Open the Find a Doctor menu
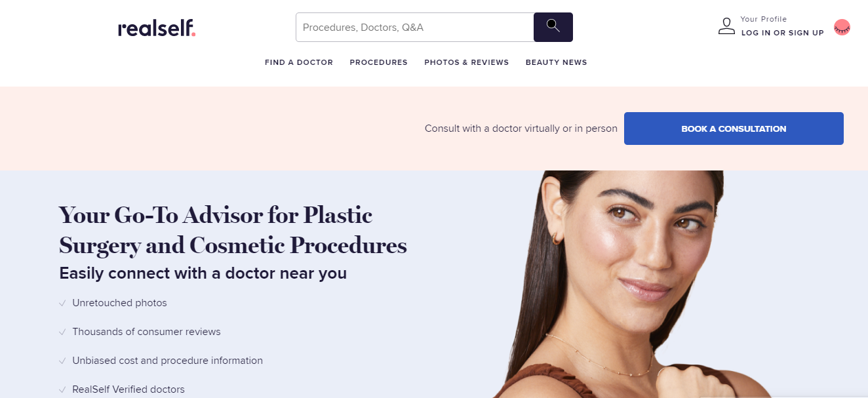The width and height of the screenshot is (868, 398). pyautogui.click(x=299, y=62)
